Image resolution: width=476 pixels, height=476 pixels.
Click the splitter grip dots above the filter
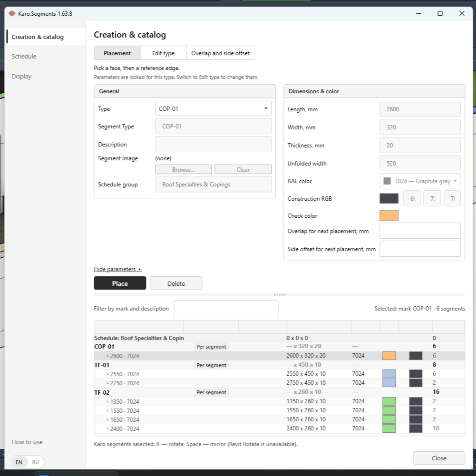(x=279, y=295)
